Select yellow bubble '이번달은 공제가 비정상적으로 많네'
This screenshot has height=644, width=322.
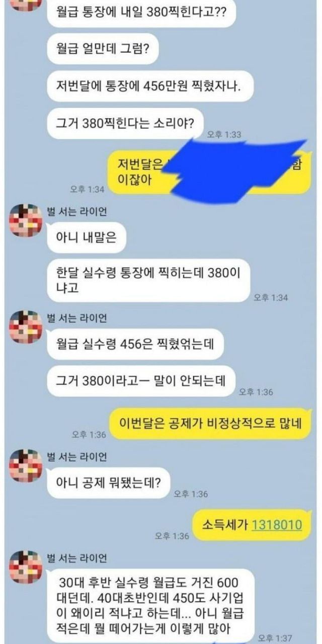click(x=210, y=424)
